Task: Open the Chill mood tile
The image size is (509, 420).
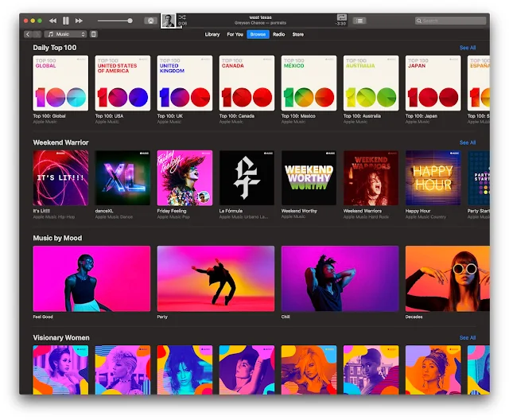Action: pyautogui.click(x=340, y=279)
